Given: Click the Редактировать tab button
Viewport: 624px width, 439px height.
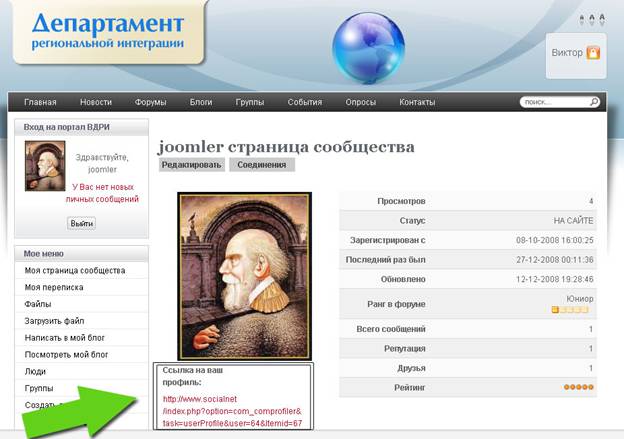Looking at the screenshot, I should click(191, 165).
